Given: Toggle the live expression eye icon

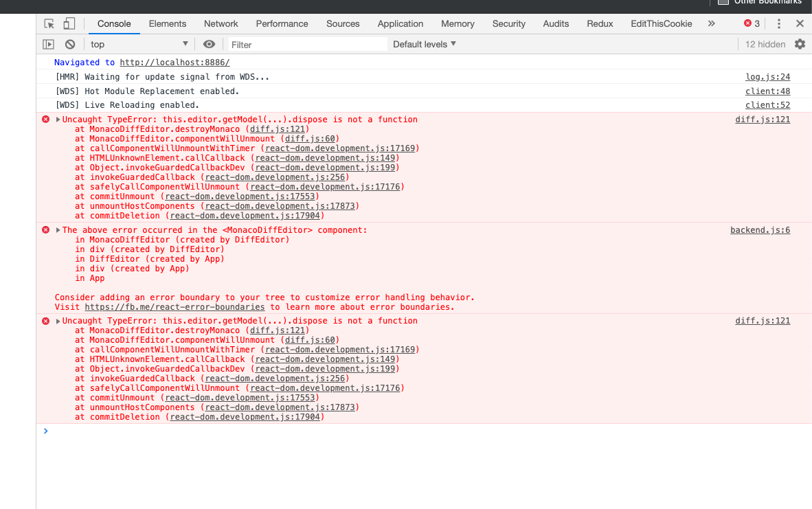Looking at the screenshot, I should [209, 45].
